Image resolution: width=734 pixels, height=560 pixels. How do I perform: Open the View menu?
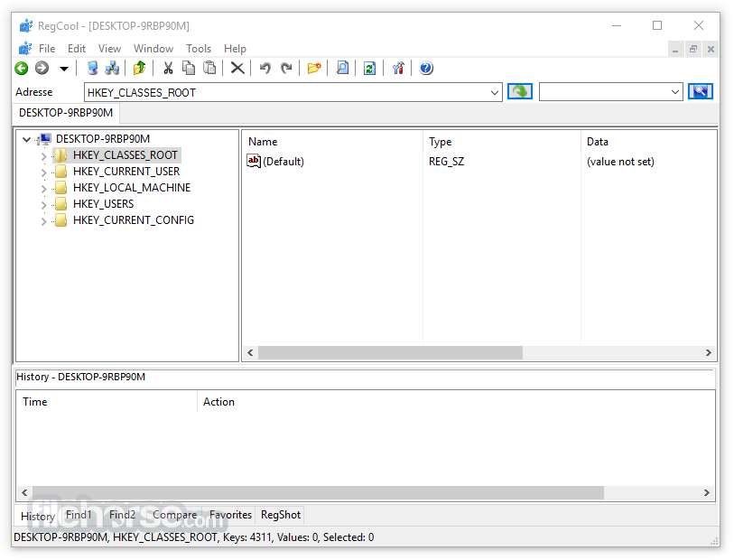[109, 49]
